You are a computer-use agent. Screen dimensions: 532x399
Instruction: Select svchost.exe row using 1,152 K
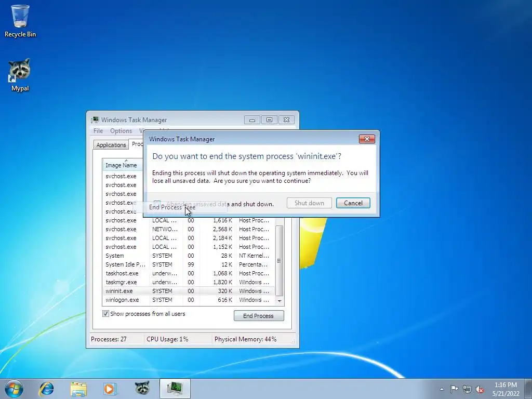pos(189,247)
